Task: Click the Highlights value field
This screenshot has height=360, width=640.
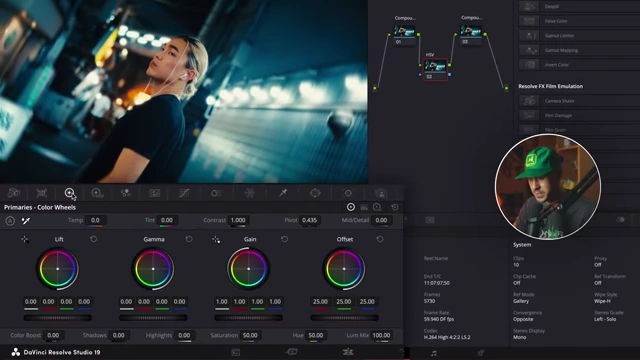Action: pyautogui.click(x=184, y=335)
